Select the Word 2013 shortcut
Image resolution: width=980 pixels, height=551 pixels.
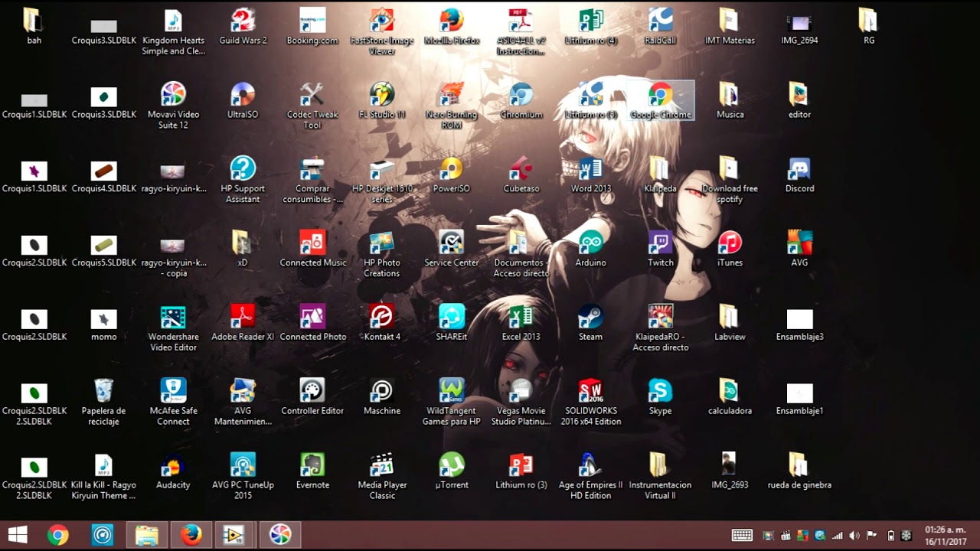[x=591, y=174]
